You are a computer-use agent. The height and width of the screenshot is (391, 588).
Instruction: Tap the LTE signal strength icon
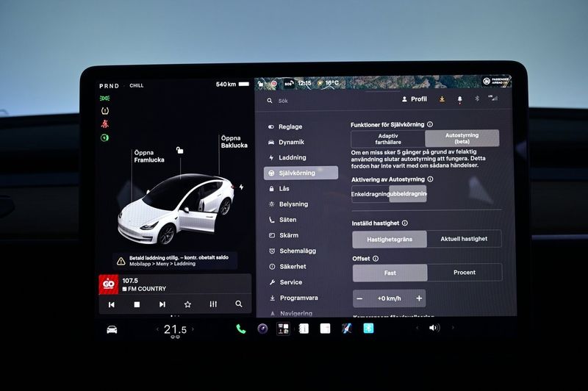pyautogui.click(x=493, y=98)
